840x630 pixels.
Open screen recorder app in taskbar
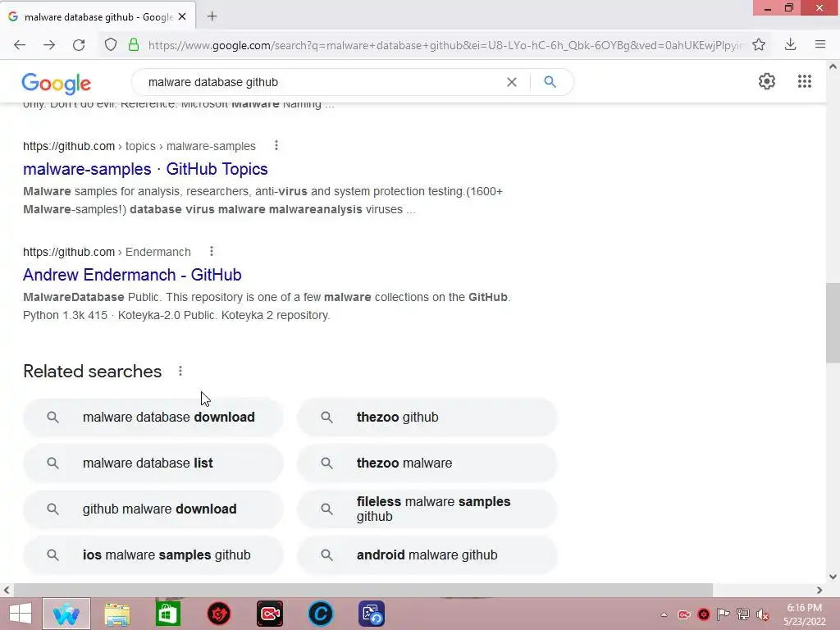point(269,614)
